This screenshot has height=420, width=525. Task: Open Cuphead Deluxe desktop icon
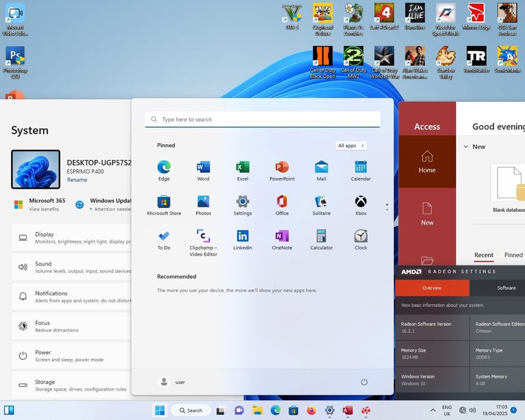[323, 19]
